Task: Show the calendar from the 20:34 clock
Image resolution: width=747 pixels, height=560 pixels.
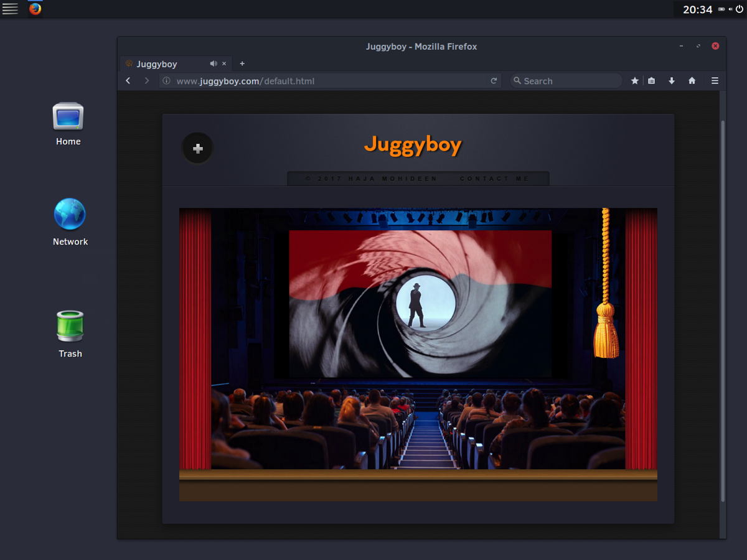Action: click(x=697, y=9)
